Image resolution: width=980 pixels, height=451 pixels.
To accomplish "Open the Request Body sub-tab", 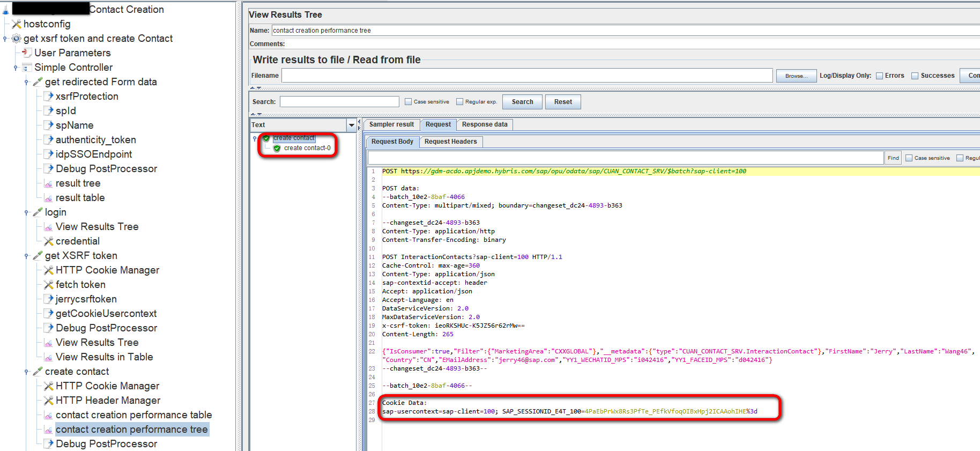I will [392, 142].
